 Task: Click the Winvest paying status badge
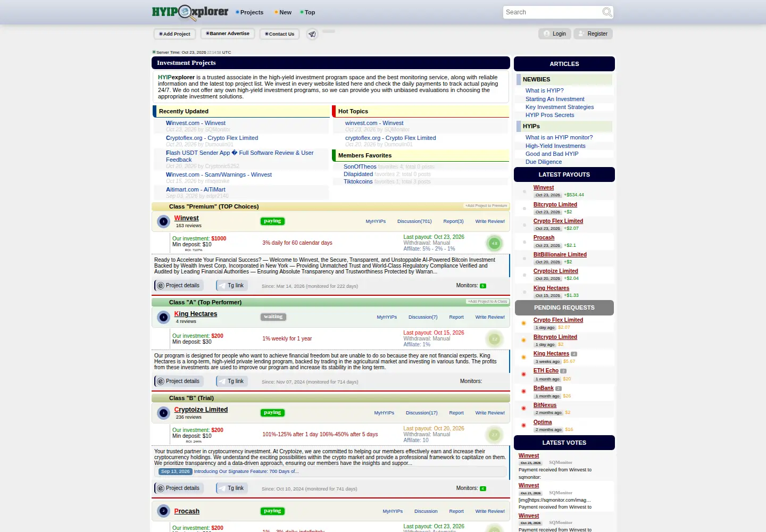[x=272, y=221]
